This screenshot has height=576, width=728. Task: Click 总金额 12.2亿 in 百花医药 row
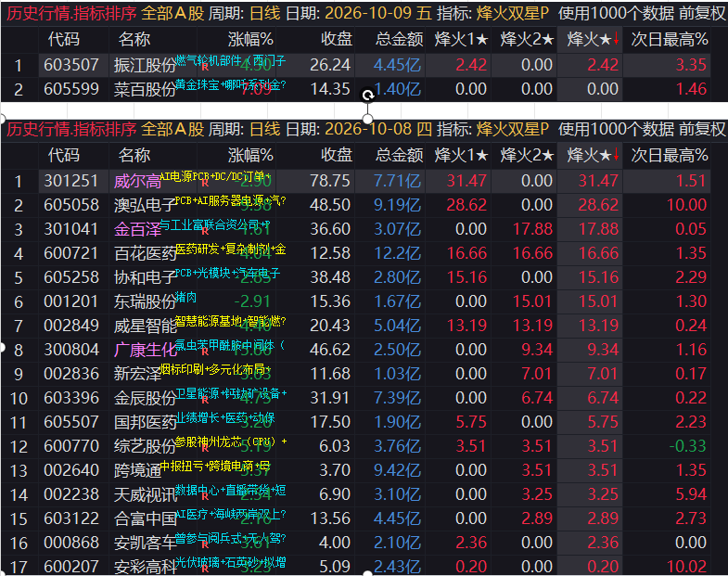pyautogui.click(x=398, y=253)
